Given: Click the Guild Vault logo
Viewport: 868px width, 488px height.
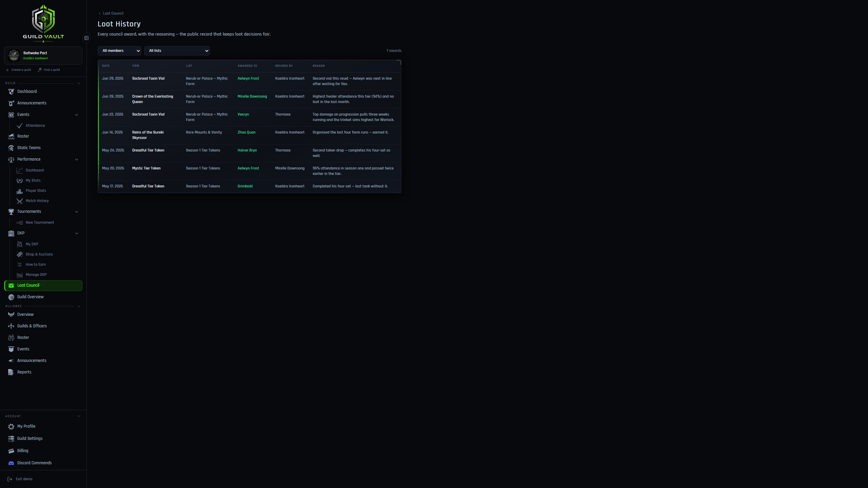Looking at the screenshot, I should coord(43,23).
